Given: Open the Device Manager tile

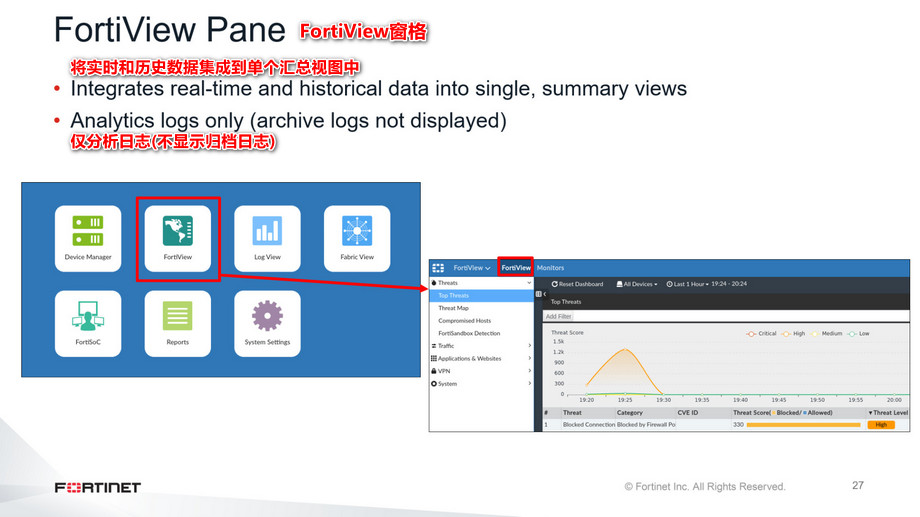Looking at the screenshot, I should [x=88, y=238].
